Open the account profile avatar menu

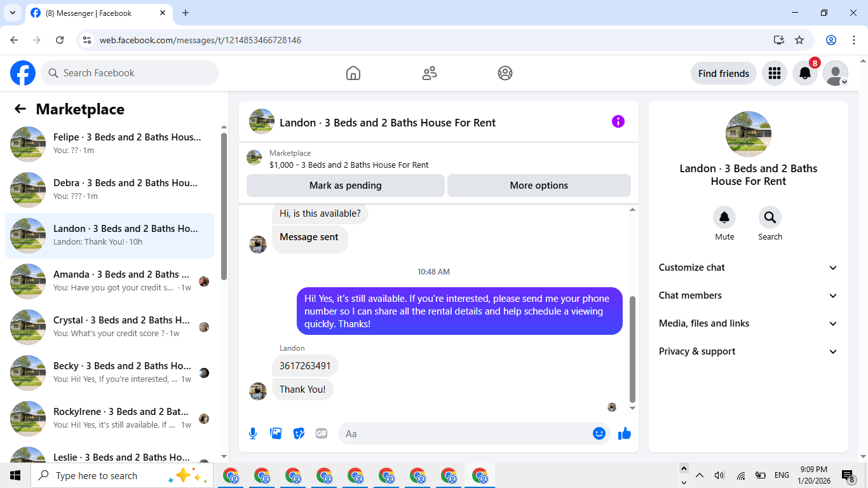[836, 73]
